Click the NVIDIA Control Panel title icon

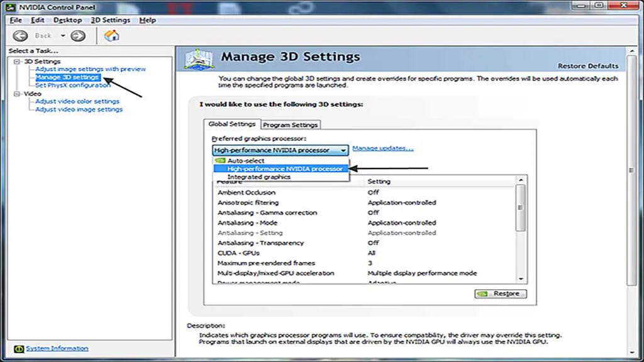pyautogui.click(x=10, y=7)
